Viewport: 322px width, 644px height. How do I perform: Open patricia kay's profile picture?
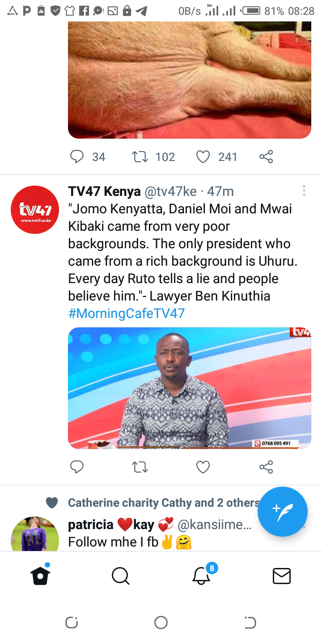click(x=35, y=534)
